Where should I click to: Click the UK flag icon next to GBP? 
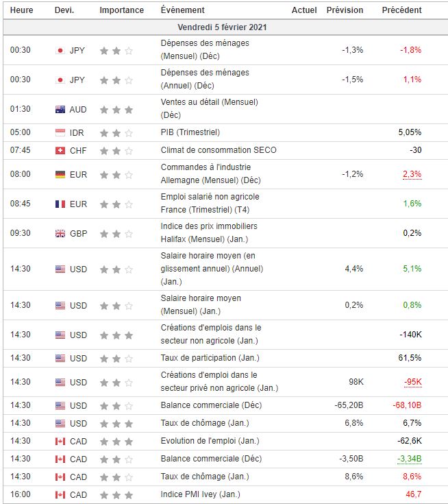tap(60, 233)
